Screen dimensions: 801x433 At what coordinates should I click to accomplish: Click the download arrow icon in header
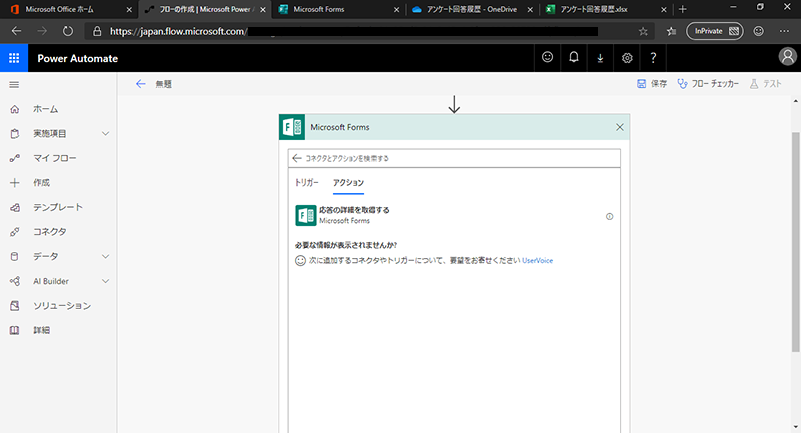(600, 58)
